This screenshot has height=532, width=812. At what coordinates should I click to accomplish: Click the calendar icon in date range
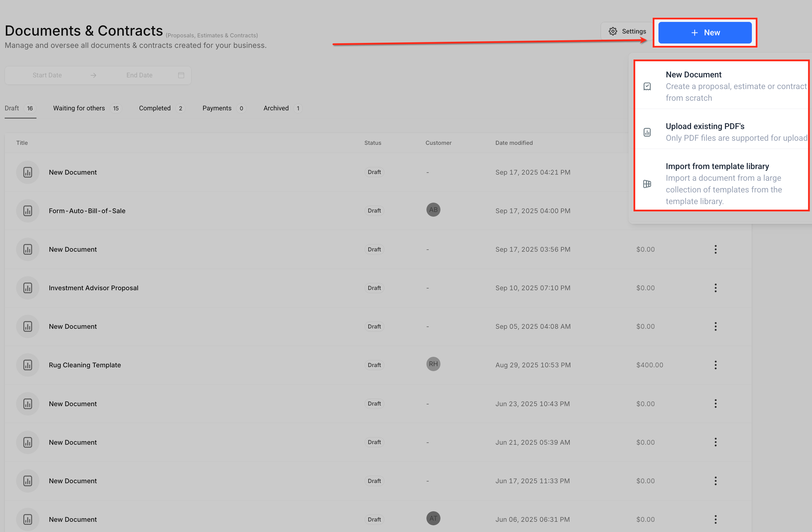(181, 75)
